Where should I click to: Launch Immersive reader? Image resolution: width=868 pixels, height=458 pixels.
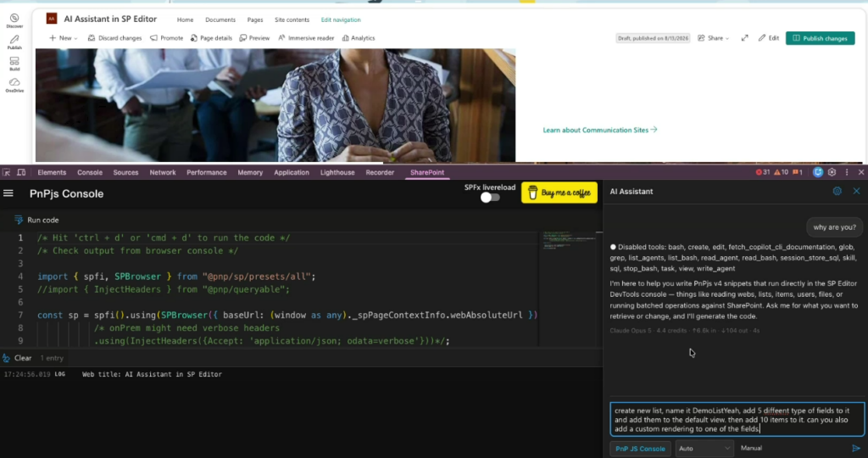(x=305, y=38)
